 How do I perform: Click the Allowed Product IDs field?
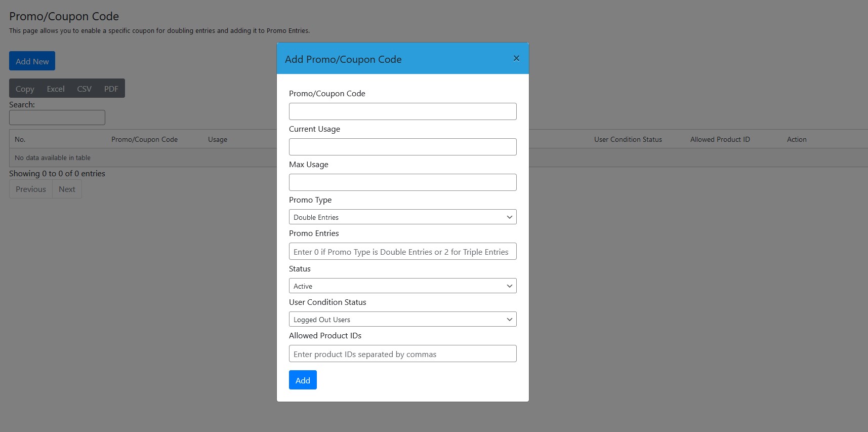point(402,354)
